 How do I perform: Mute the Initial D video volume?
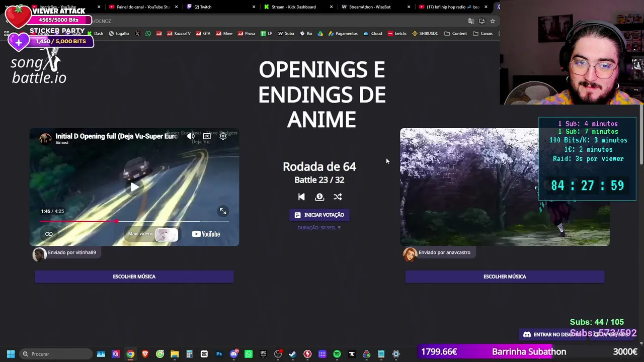(x=191, y=136)
